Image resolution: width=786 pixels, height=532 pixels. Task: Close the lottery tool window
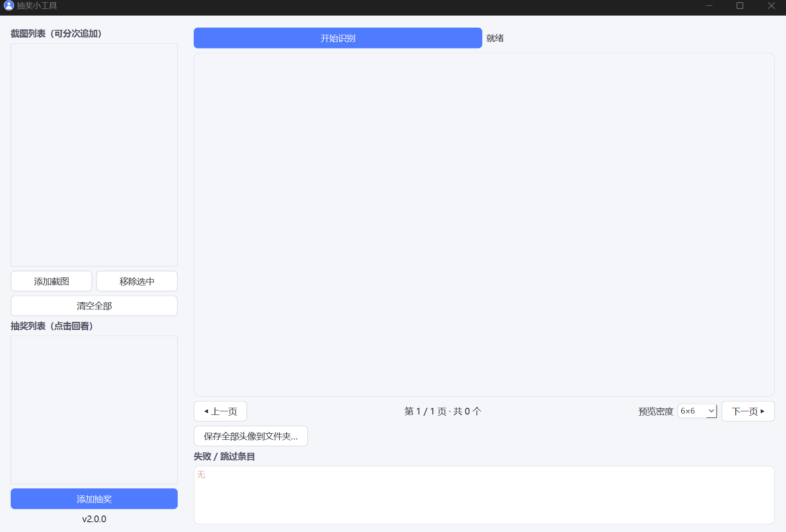click(x=771, y=6)
